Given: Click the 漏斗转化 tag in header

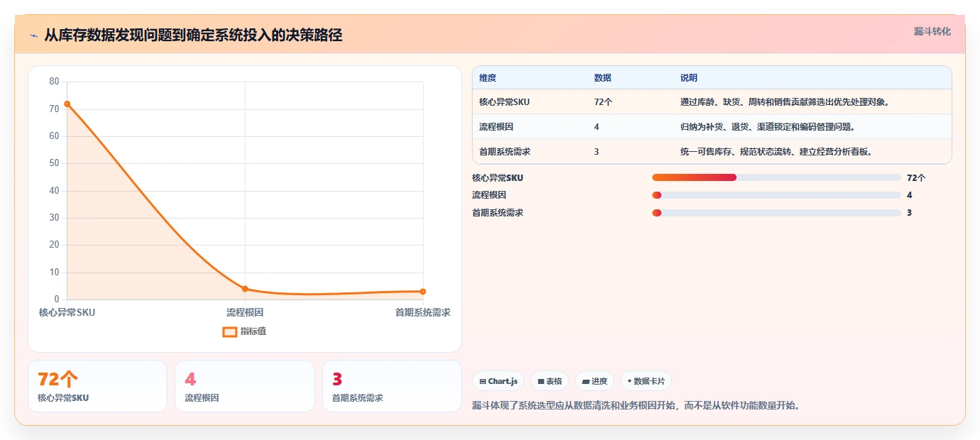Looking at the screenshot, I should click(932, 31).
